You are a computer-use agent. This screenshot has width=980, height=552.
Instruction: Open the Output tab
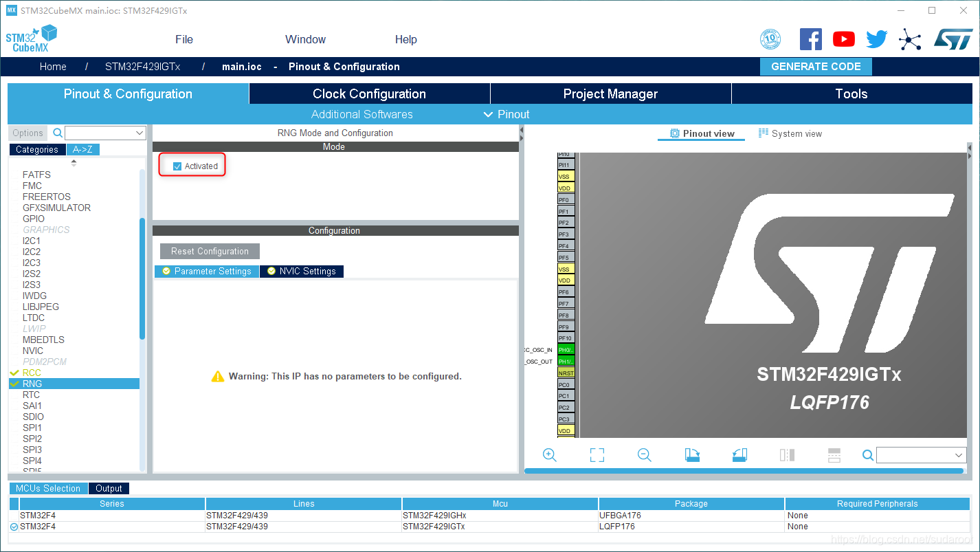click(109, 489)
